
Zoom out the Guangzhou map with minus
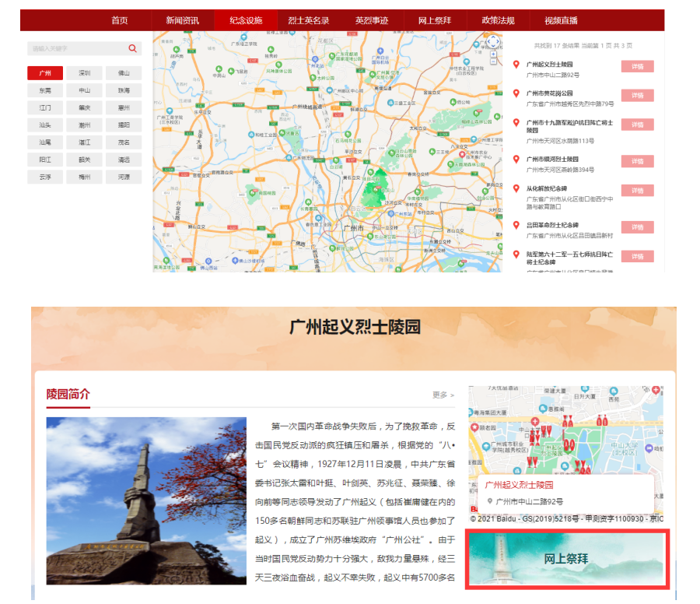[x=493, y=61]
